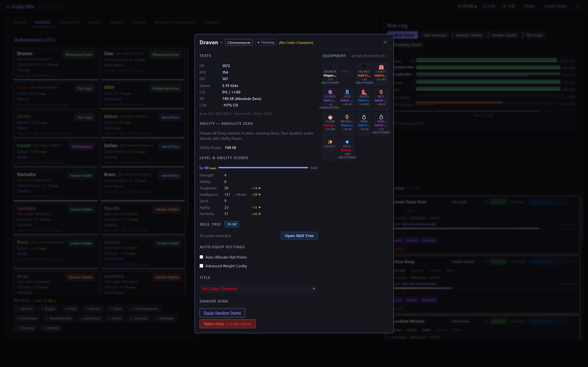588x367 pixels.
Task: Click the Speed value 2.35 ticks
Action: coord(230,85)
